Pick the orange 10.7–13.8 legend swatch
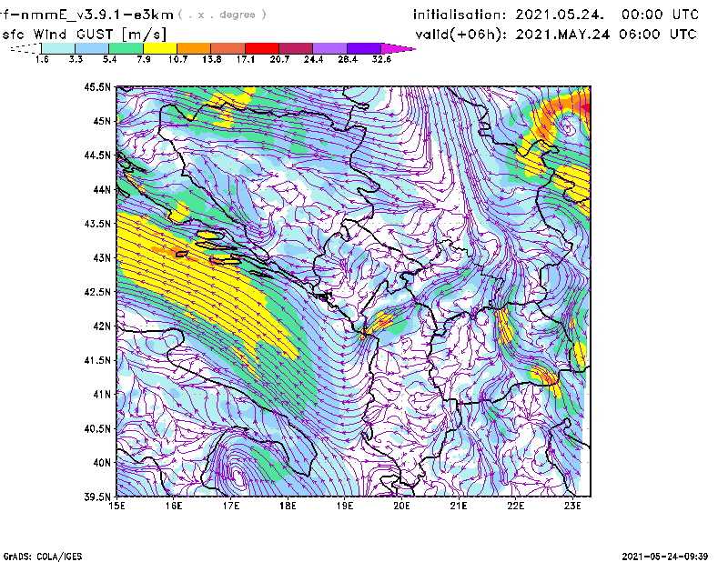The height and width of the screenshot is (562, 728). 194,48
